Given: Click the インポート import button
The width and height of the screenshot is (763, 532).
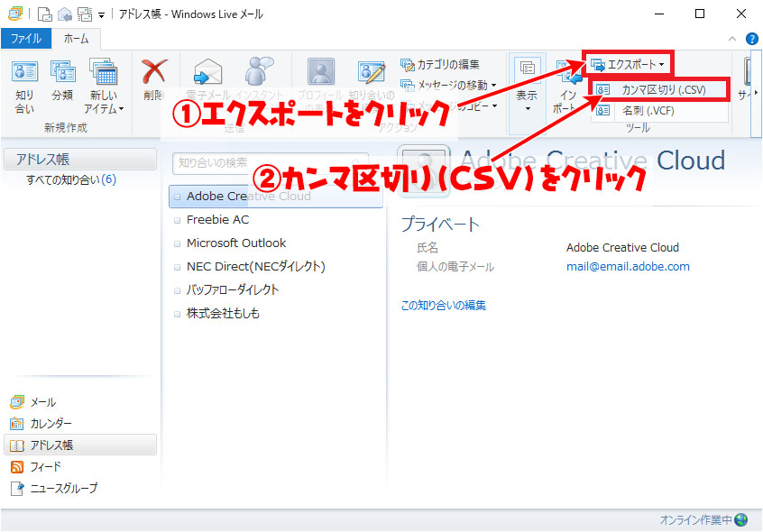Looking at the screenshot, I should click(x=568, y=87).
